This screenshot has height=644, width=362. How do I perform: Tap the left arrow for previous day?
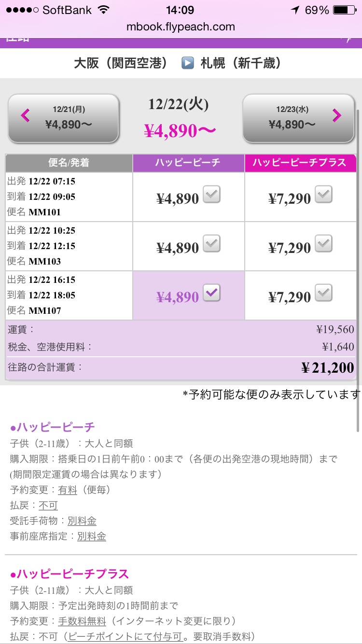(x=26, y=115)
